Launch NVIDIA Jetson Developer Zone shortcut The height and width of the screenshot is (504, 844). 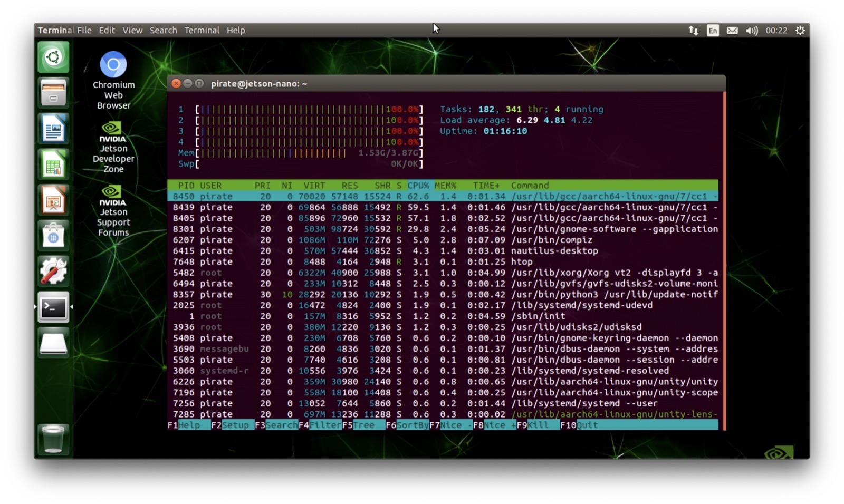(x=112, y=129)
